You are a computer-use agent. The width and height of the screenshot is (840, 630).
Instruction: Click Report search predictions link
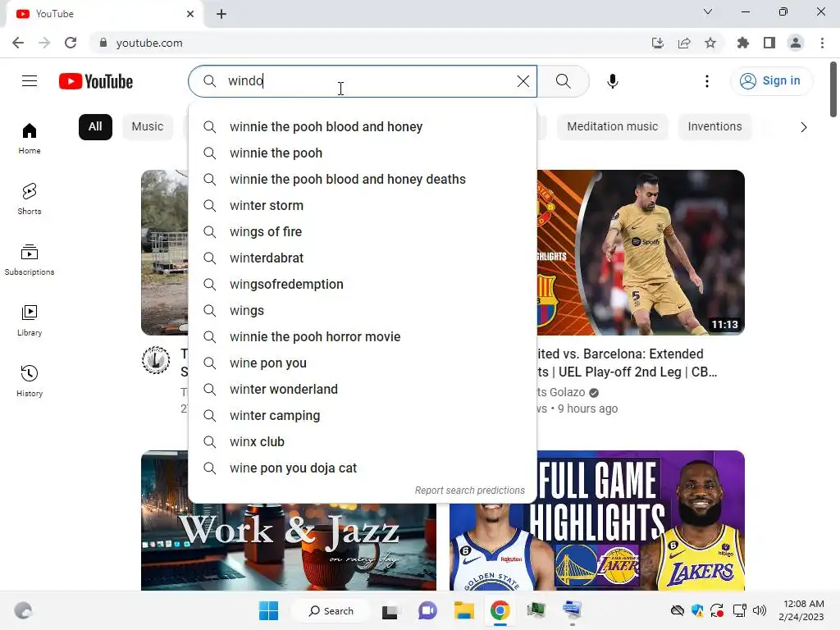470,491
